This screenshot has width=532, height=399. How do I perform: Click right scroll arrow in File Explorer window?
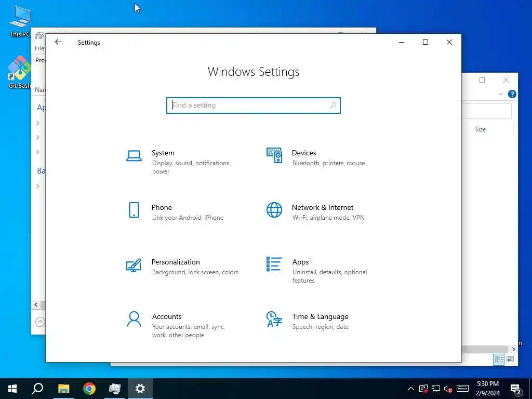pos(513,349)
